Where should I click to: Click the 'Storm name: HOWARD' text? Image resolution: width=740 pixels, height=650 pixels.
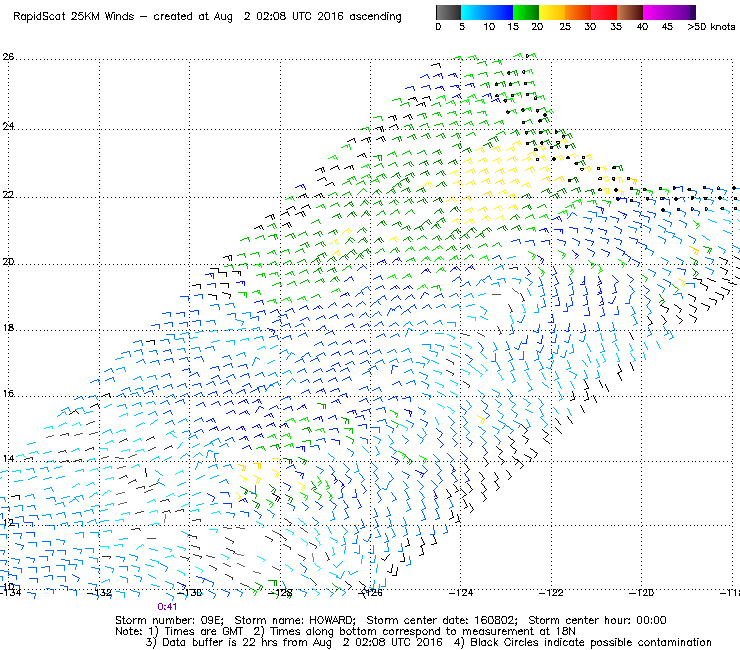click(x=295, y=620)
